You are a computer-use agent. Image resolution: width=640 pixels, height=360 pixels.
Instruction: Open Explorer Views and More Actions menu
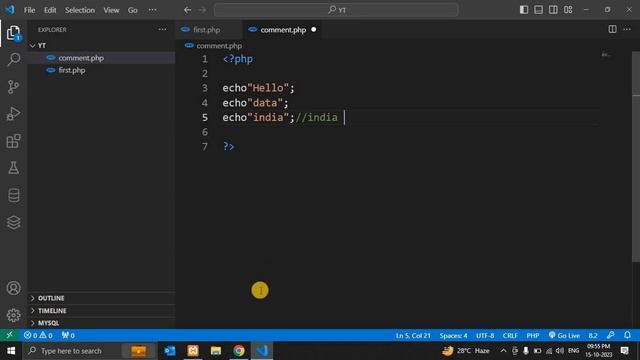coord(162,29)
